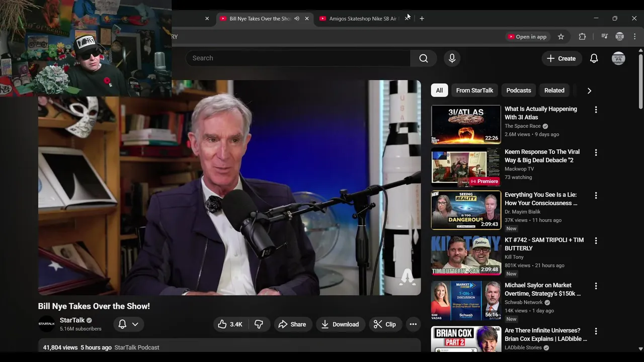The width and height of the screenshot is (644, 362).
Task: Share the Bill Nye video
Action: (x=292, y=324)
